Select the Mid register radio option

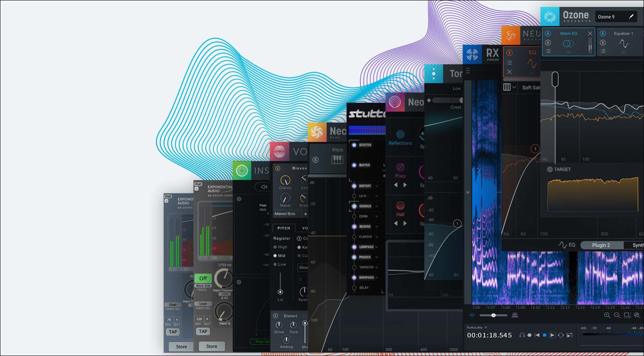(275, 256)
